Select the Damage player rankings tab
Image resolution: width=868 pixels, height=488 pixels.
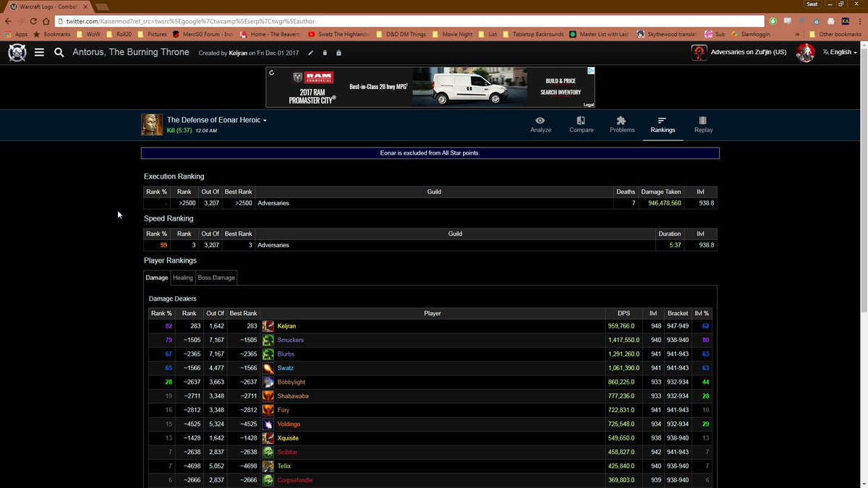[157, 278]
